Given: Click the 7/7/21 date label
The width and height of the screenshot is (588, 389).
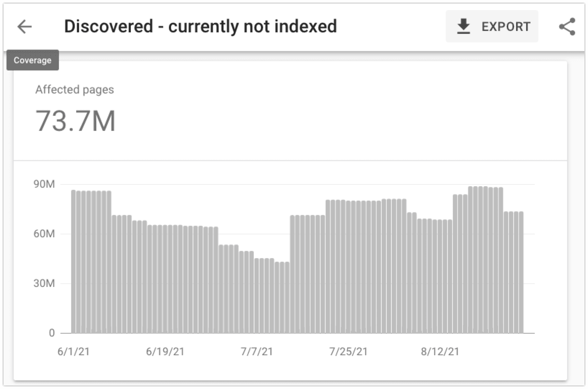Looking at the screenshot, I should tap(257, 351).
